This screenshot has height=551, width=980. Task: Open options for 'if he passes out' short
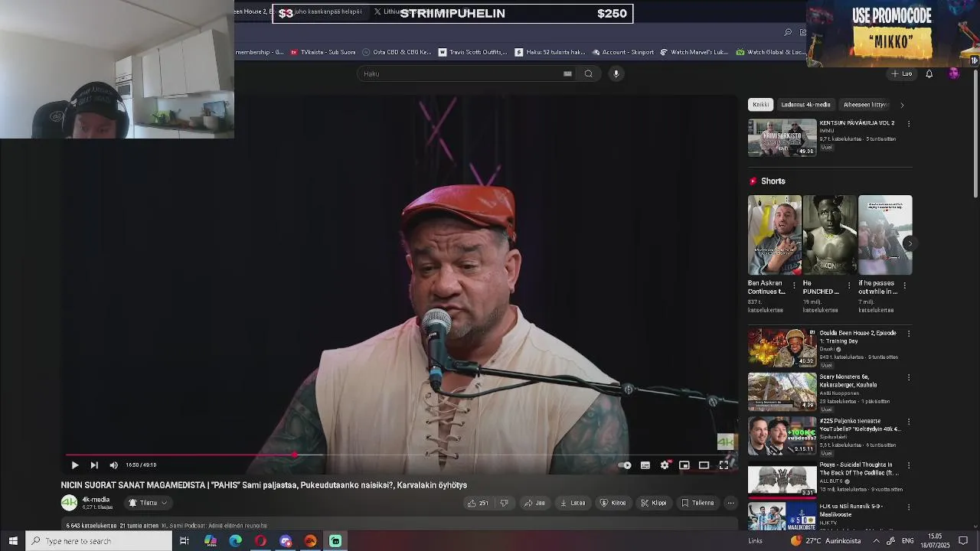904,285
